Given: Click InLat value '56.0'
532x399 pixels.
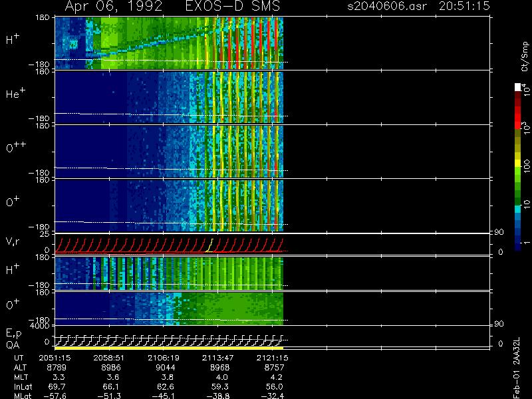Looking at the screenshot, I should (274, 387).
